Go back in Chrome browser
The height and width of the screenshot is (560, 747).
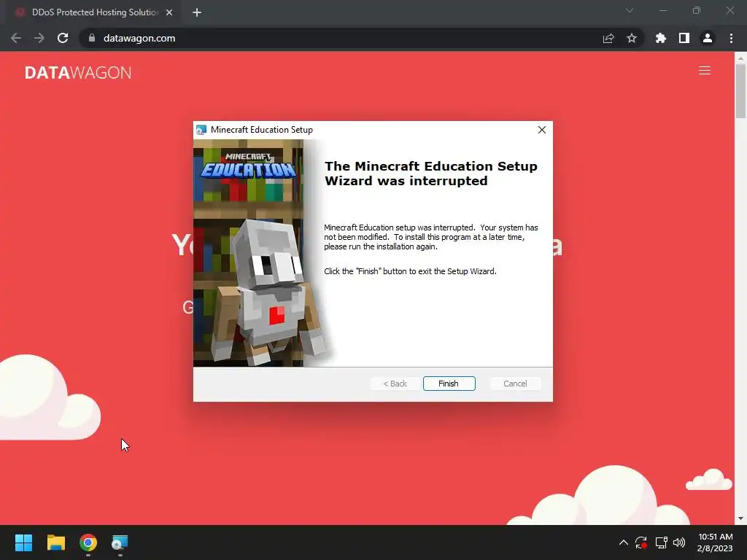pos(16,38)
